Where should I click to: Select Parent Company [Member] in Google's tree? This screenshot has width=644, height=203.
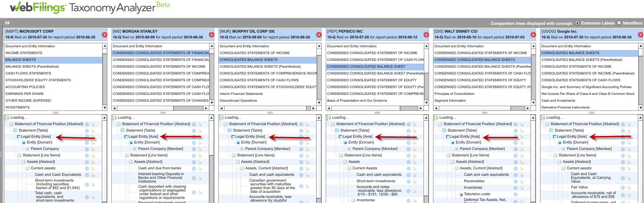tap(589, 149)
